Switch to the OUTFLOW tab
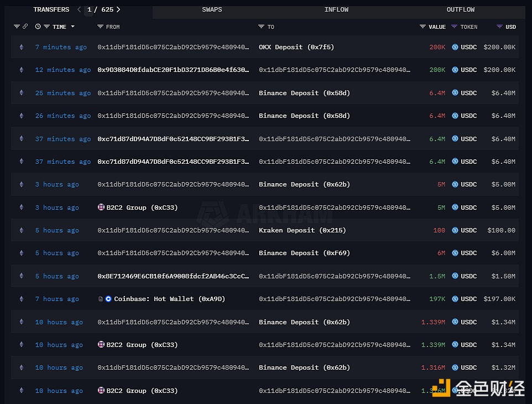The height and width of the screenshot is (404, 532). [x=461, y=9]
